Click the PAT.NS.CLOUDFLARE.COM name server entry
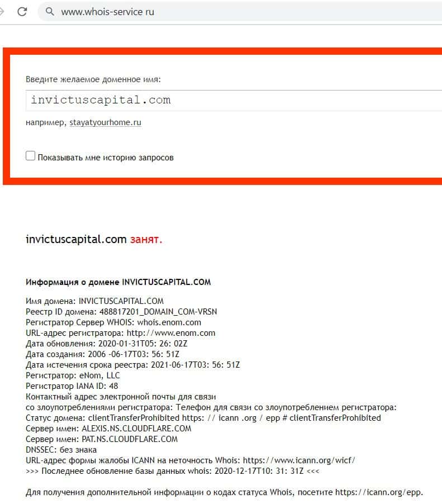This screenshot has height=504, width=442. point(130,439)
